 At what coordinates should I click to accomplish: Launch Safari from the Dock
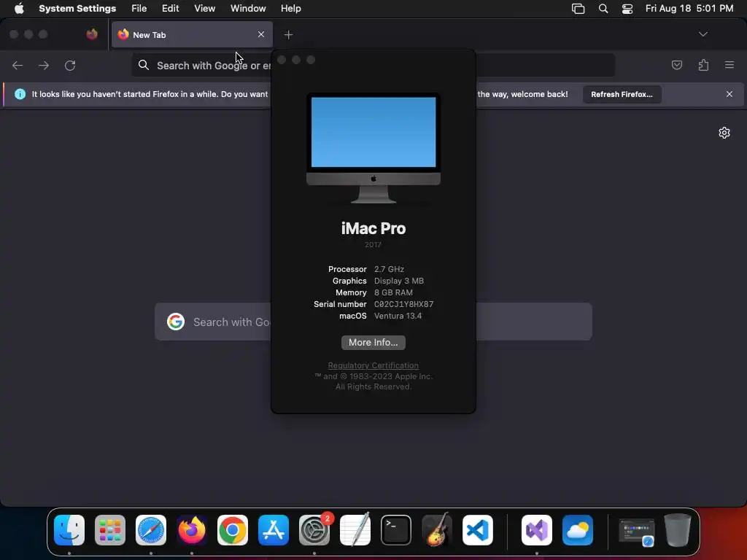[x=151, y=530]
